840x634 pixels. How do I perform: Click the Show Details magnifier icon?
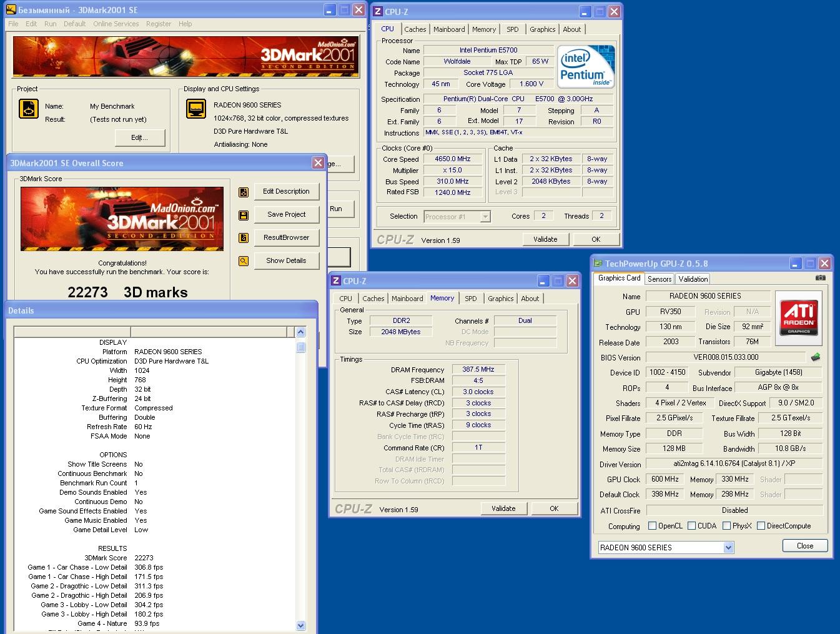(x=244, y=261)
